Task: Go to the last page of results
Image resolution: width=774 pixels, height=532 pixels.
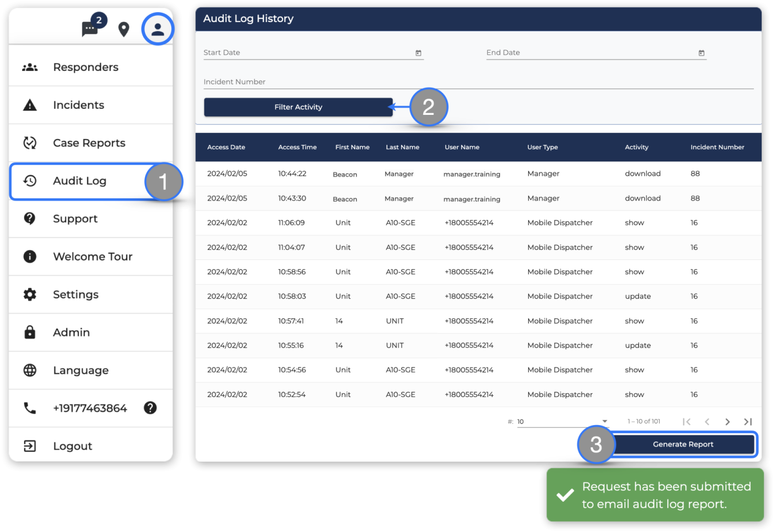Action: [x=748, y=422]
